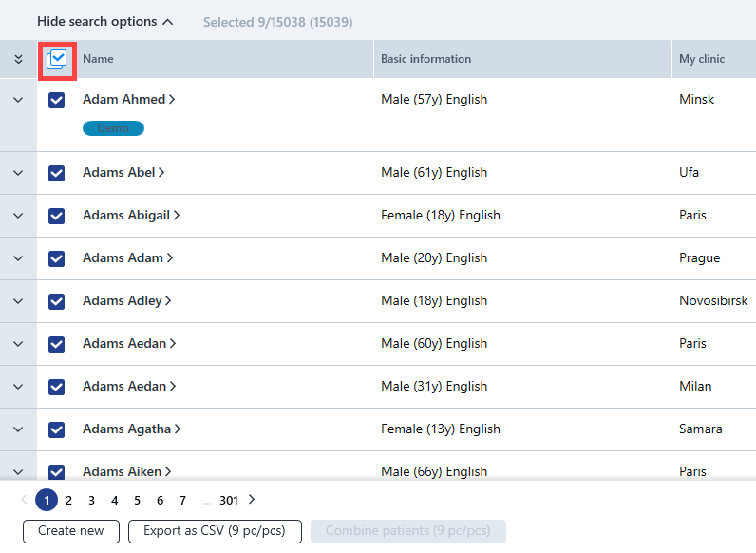Viewport: 756px width, 553px height.
Task: Expand the Adams Abigail row details
Action: coord(18,216)
